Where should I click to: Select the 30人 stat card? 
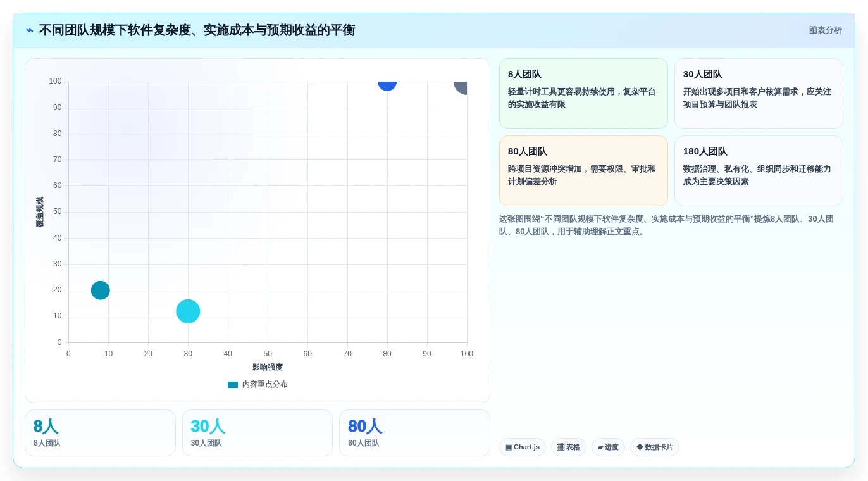[x=257, y=433]
